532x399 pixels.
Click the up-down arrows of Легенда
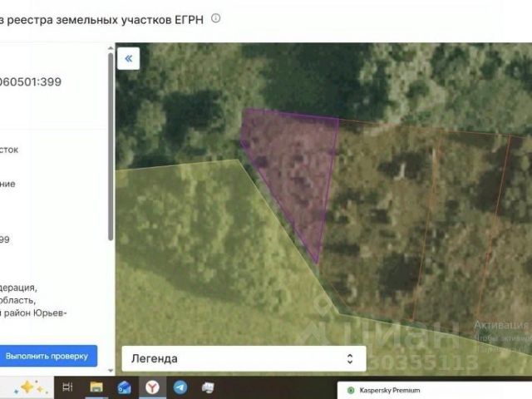350,358
